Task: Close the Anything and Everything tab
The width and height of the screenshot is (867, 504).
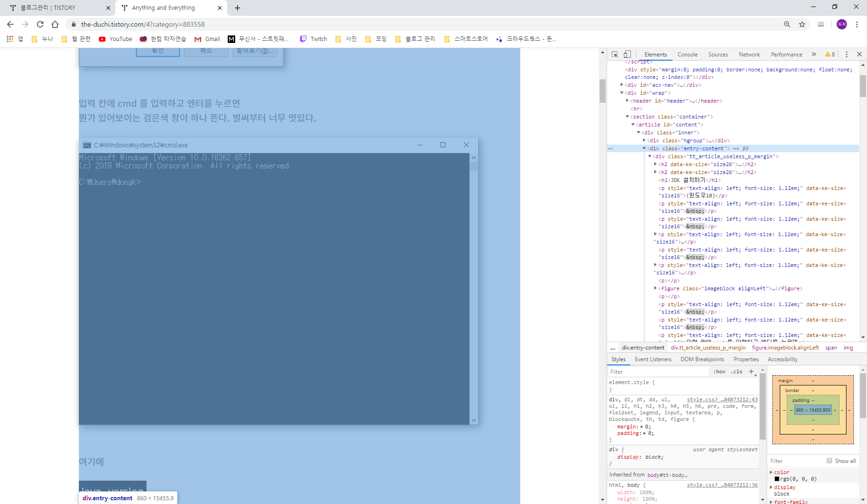Action: point(220,8)
